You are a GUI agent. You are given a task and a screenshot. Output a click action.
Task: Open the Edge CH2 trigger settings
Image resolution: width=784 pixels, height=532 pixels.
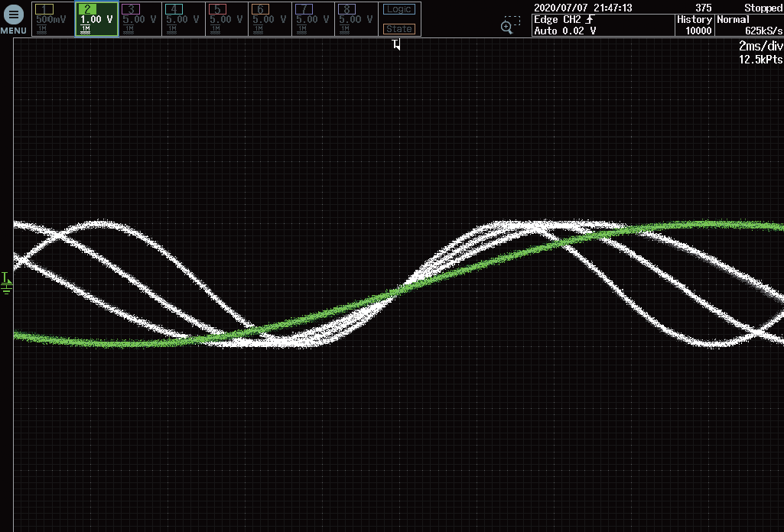tap(603, 25)
